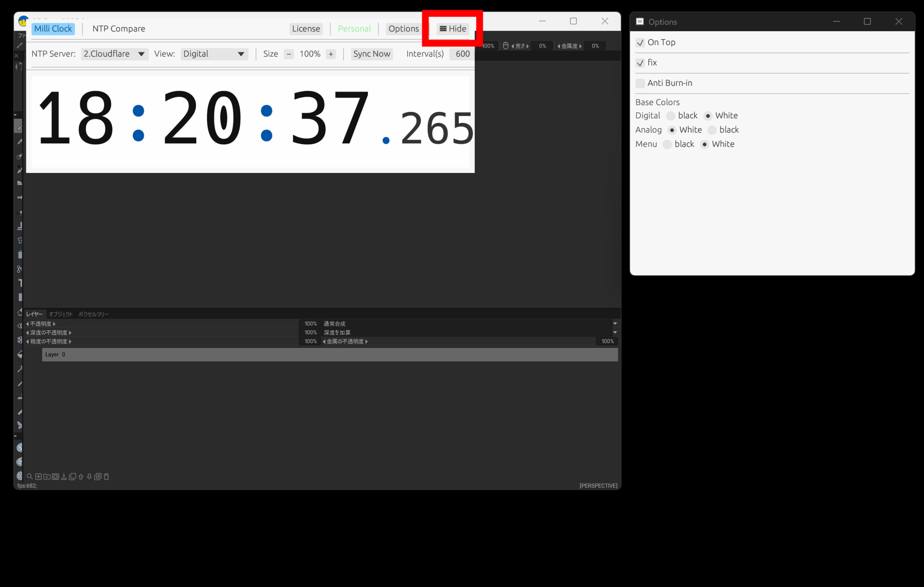Move layer down with arrow icon
Screen dimensions: 924x587
click(90, 477)
